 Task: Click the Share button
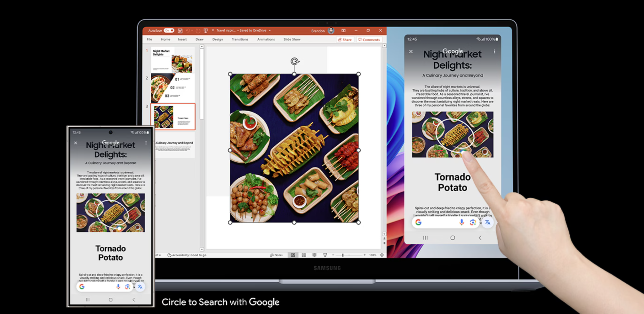click(345, 40)
